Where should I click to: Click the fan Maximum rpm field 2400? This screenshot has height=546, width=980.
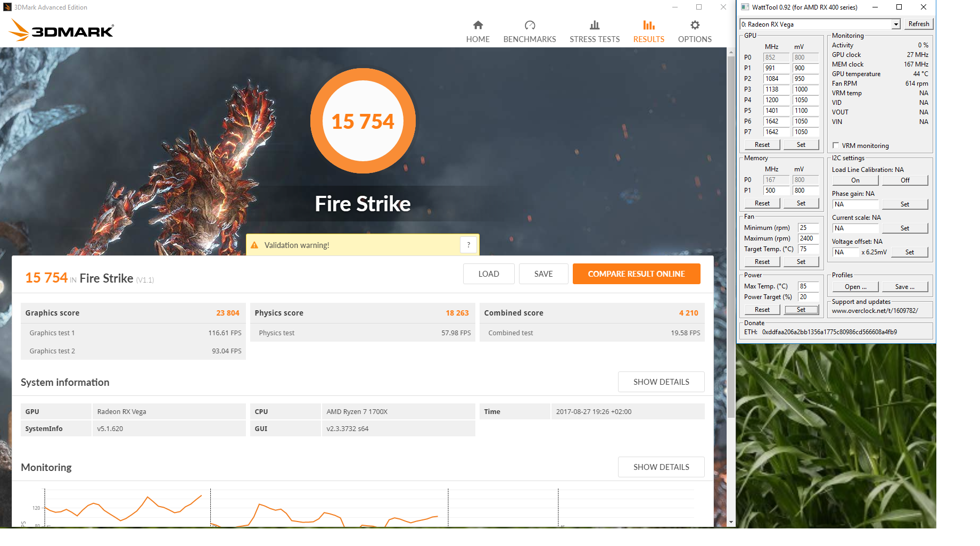click(808, 238)
